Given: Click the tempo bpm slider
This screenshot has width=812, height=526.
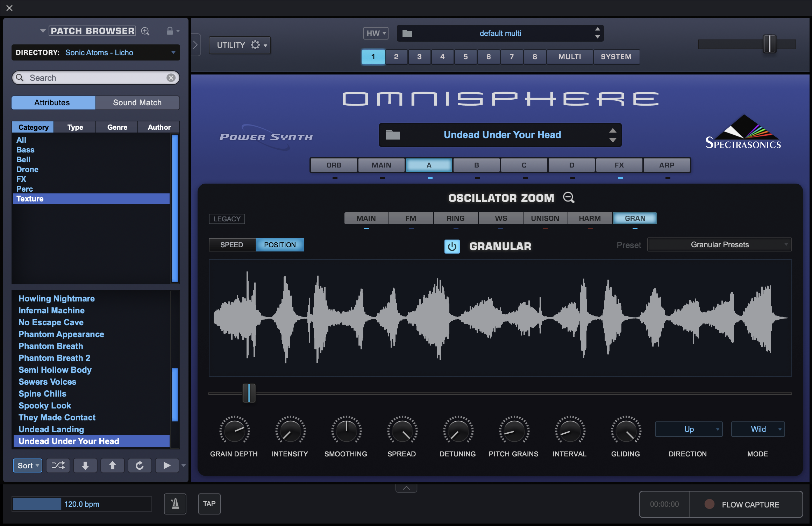Looking at the screenshot, I should (x=82, y=504).
